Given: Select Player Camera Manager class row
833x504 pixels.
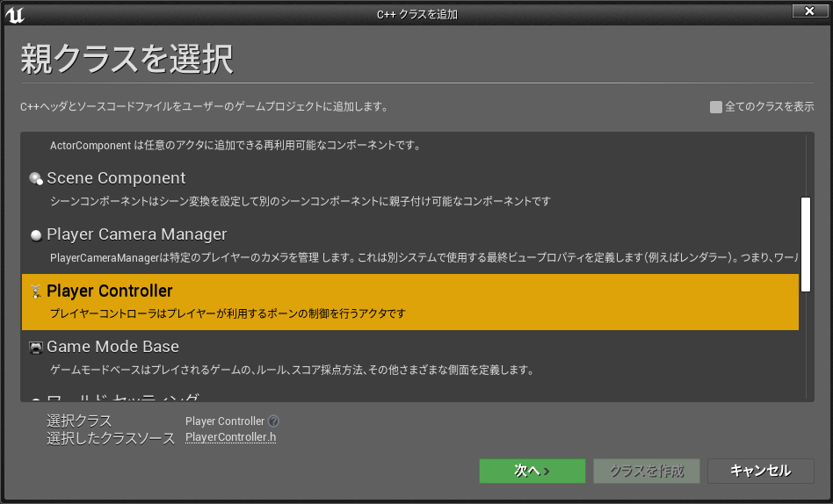Looking at the screenshot, I should 409,246.
